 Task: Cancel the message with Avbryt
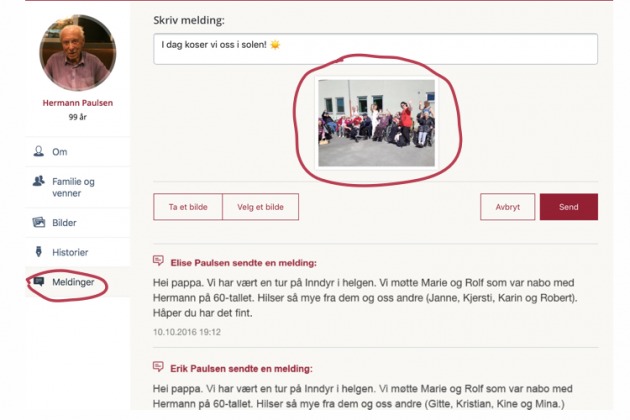pos(507,207)
